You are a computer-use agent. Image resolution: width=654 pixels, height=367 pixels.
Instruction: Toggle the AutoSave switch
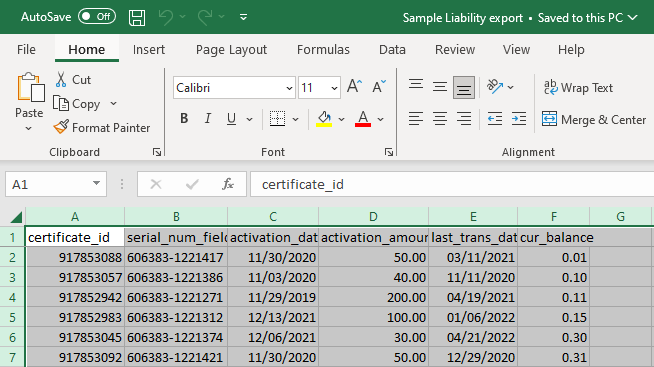[97, 17]
